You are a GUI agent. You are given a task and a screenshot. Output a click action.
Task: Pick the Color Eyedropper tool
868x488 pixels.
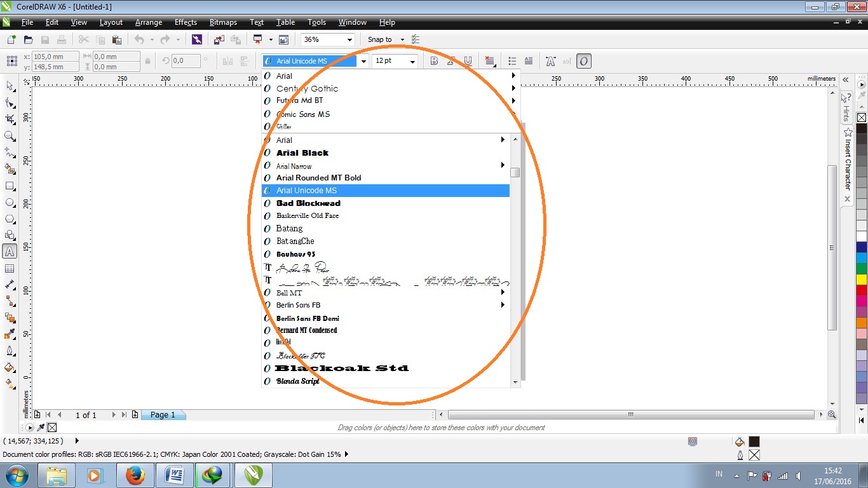point(10,334)
